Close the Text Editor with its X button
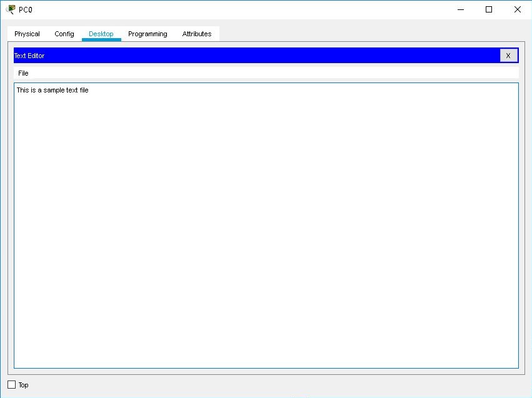Viewport: 532px width, 398px height. 508,56
